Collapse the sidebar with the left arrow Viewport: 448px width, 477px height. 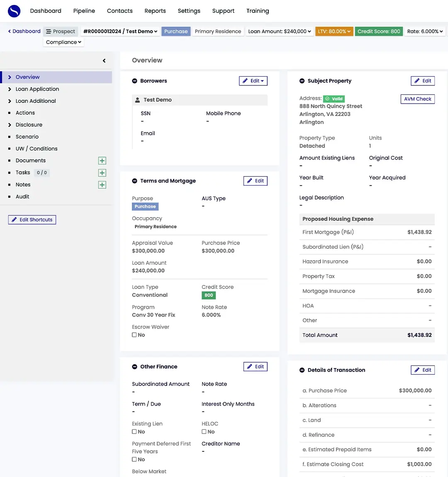[104, 61]
